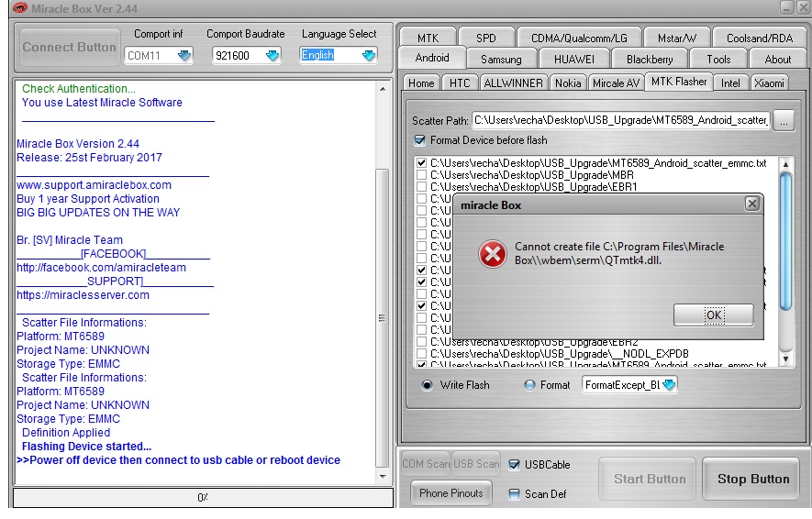Image resolution: width=812 pixels, height=519 pixels.
Task: Toggle Format Device before flash checkbox
Action: click(419, 140)
